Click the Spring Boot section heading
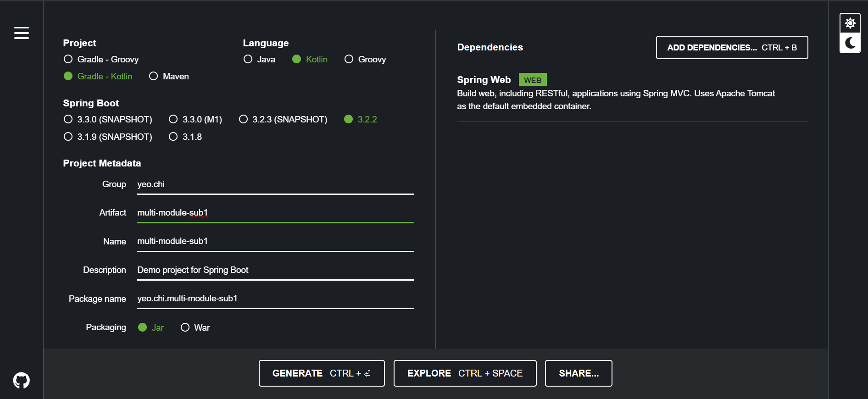This screenshot has width=868, height=399. point(91,103)
